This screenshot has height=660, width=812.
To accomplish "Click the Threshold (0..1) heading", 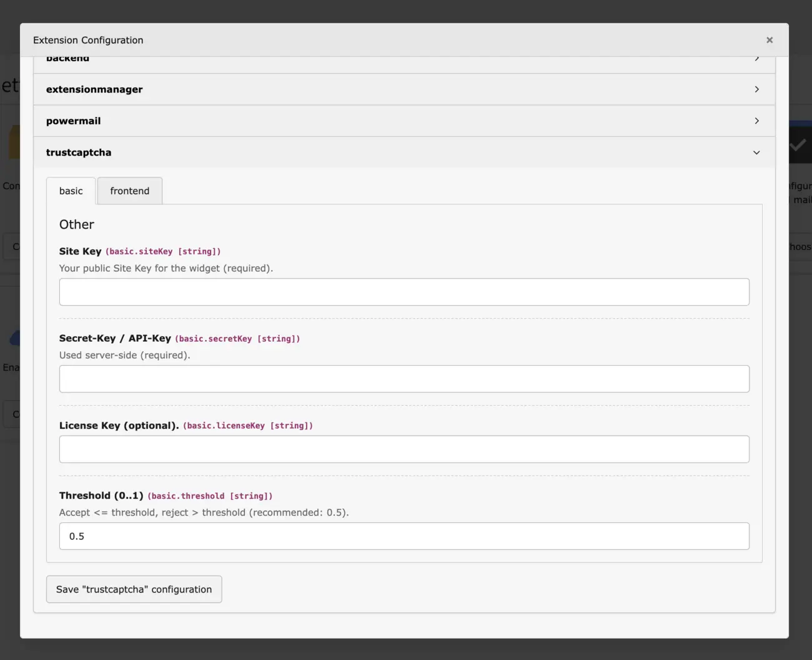I will 101,495.
